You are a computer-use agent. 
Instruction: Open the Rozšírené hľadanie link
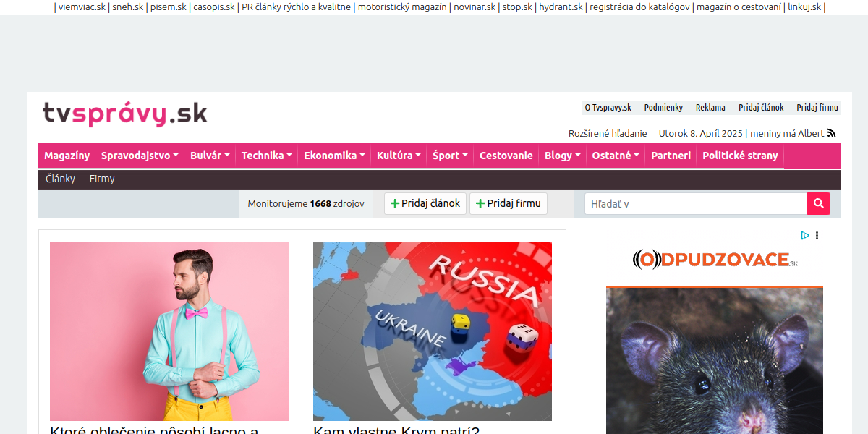tap(608, 133)
